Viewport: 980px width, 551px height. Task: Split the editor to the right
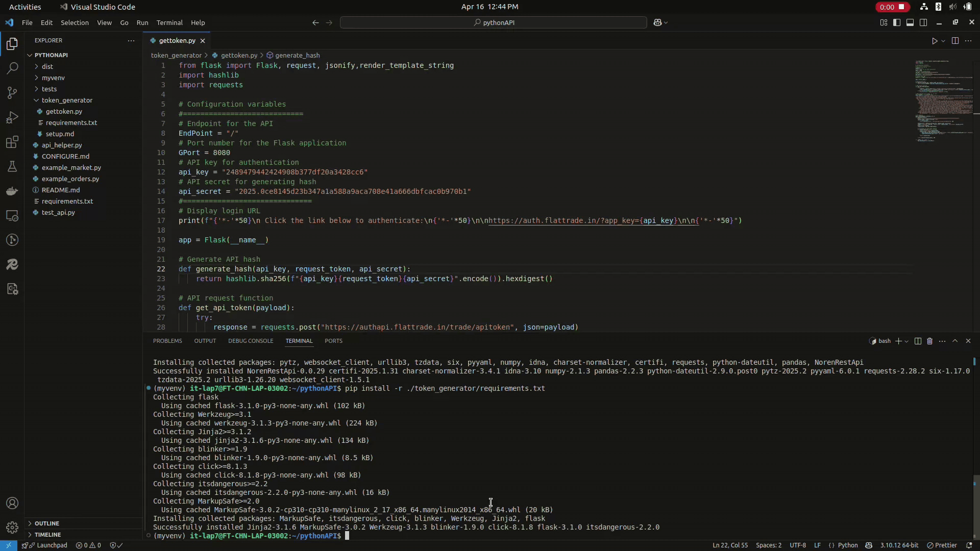click(x=955, y=41)
